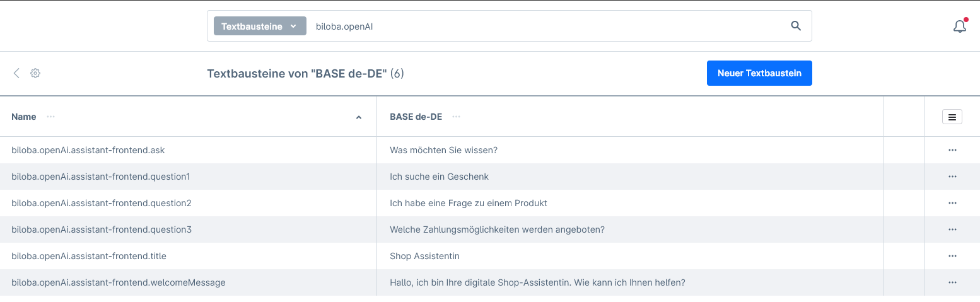Open BASE de-DE column options dots
Viewport: 980px width, 302px height.
pos(456,117)
